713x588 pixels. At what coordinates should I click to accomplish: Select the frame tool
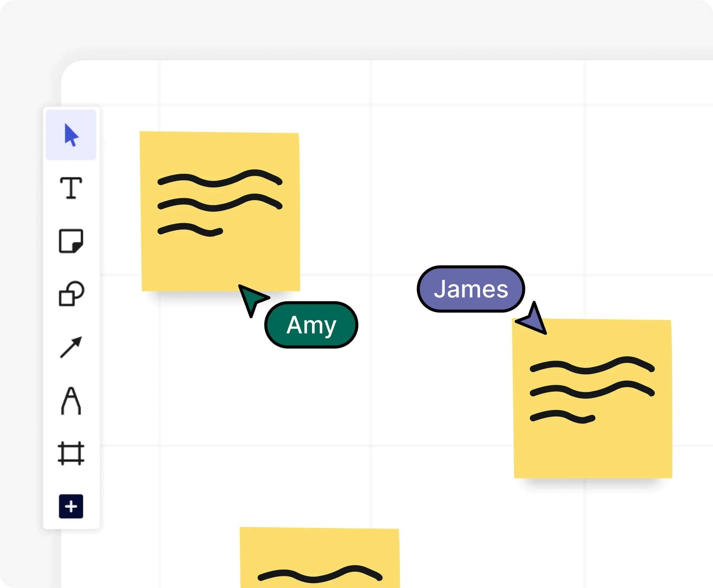click(x=71, y=453)
